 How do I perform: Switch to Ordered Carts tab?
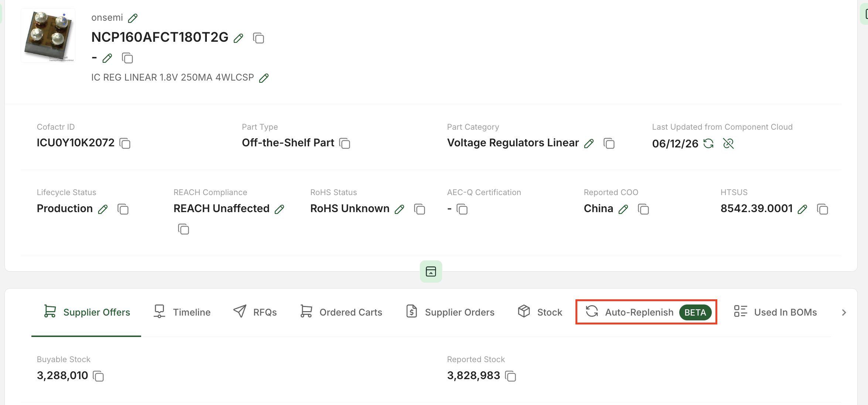[x=341, y=312]
